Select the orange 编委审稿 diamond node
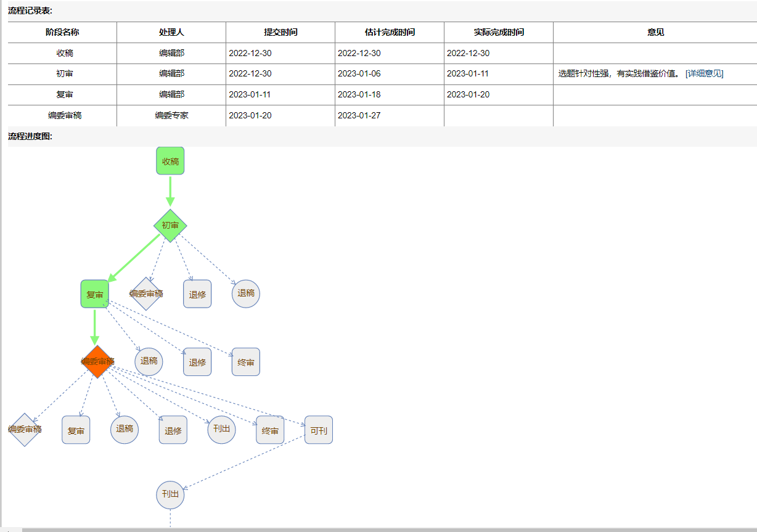Viewport: 757px width, 532px height. click(97, 361)
